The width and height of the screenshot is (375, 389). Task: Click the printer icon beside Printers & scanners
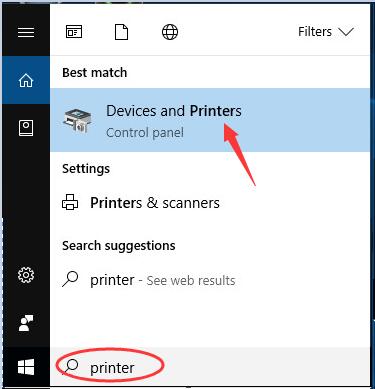[70, 202]
